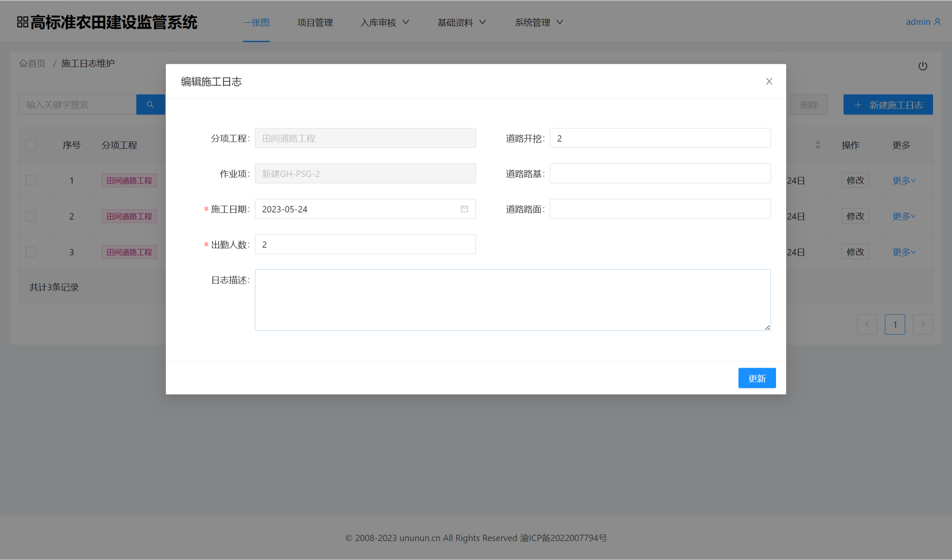Switch to the 一张图 tab

click(256, 22)
